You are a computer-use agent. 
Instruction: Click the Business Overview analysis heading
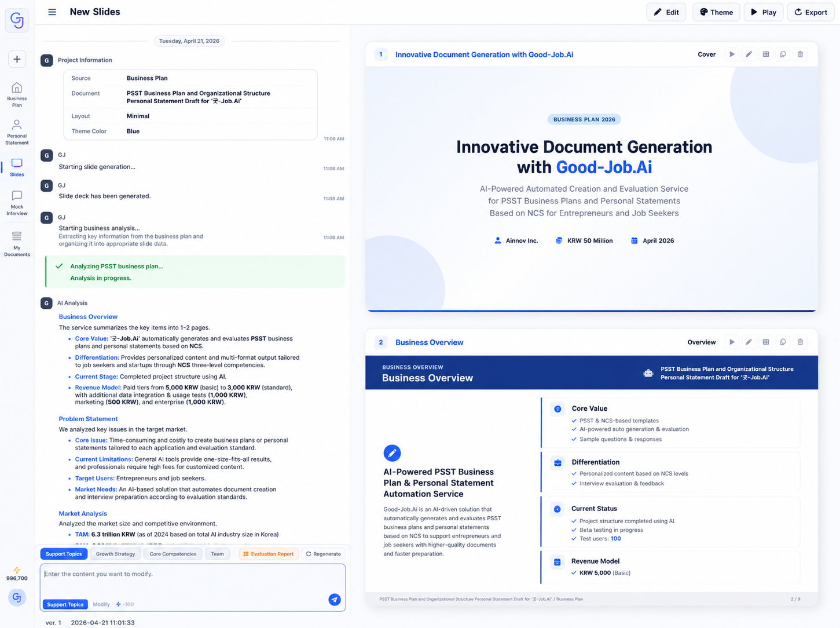88,317
